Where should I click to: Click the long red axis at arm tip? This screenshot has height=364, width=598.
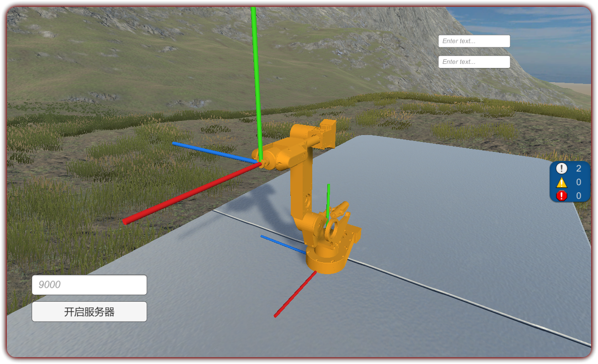[x=192, y=194]
